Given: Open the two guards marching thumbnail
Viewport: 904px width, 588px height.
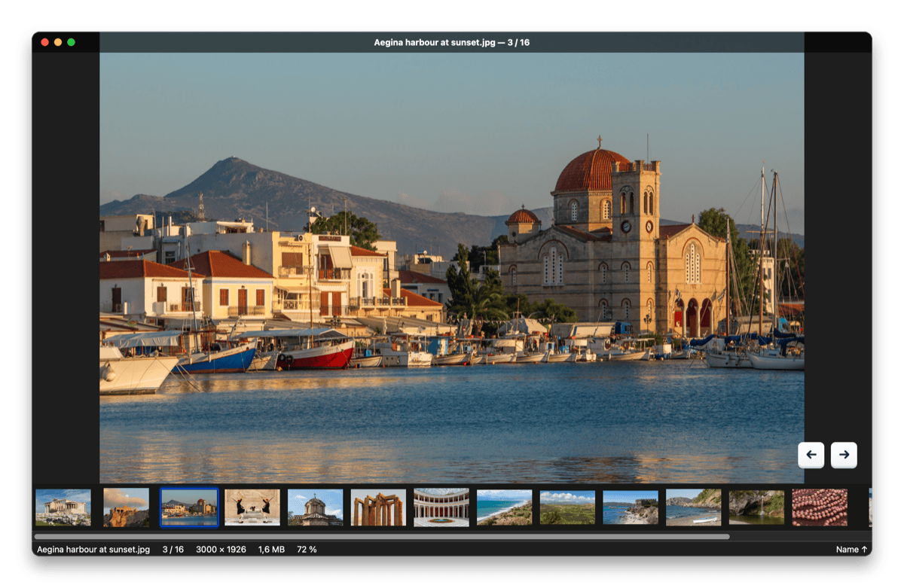Looking at the screenshot, I should (x=252, y=507).
